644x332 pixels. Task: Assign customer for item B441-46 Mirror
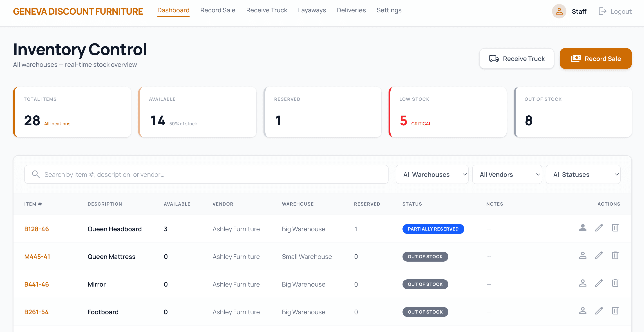click(x=583, y=283)
